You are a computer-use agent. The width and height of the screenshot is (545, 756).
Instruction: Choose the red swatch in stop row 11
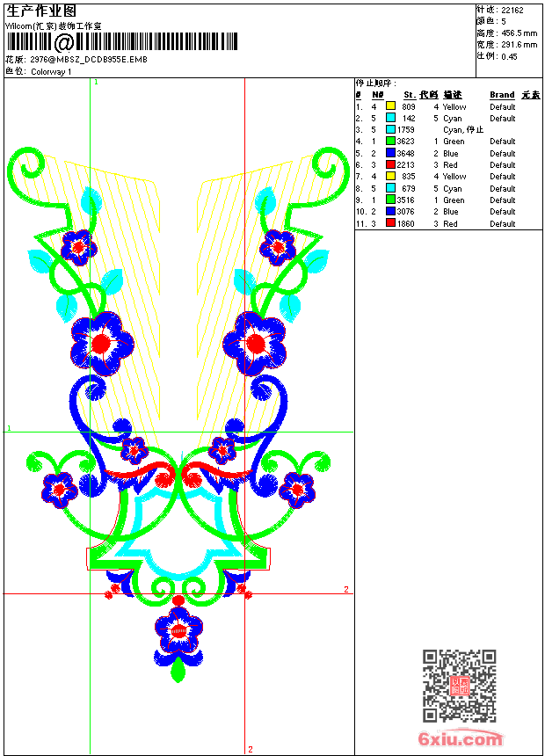click(x=390, y=223)
